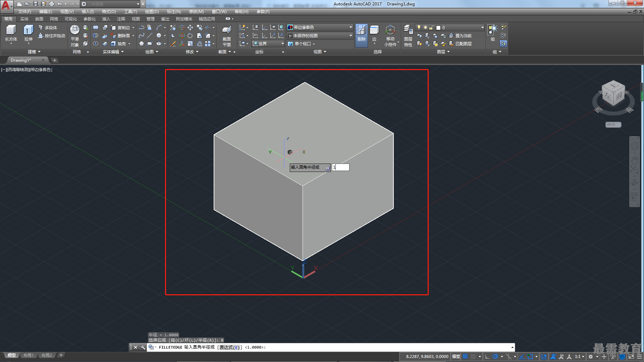The height and width of the screenshot is (362, 644).
Task: Click the pan hand in navigation bar
Action: click(x=634, y=160)
